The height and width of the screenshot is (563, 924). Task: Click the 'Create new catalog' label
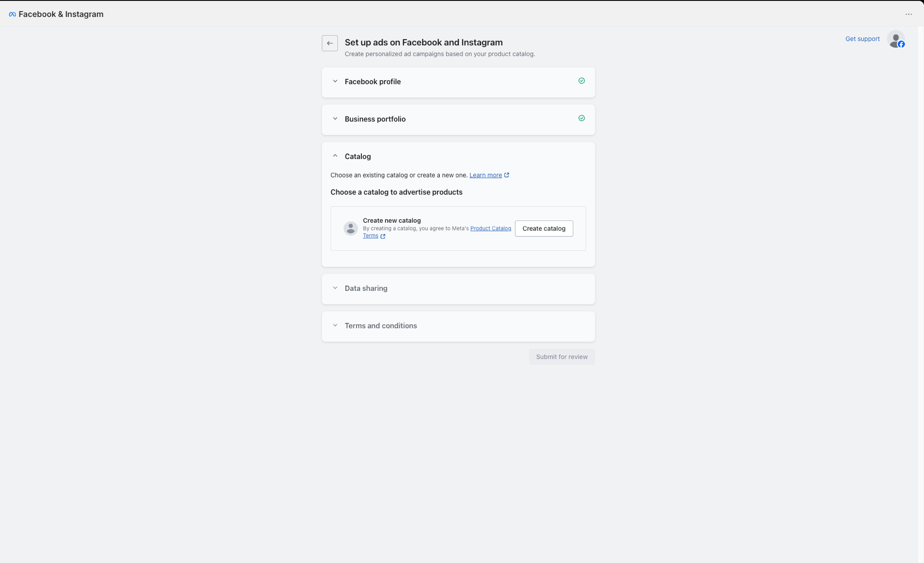(x=392, y=220)
